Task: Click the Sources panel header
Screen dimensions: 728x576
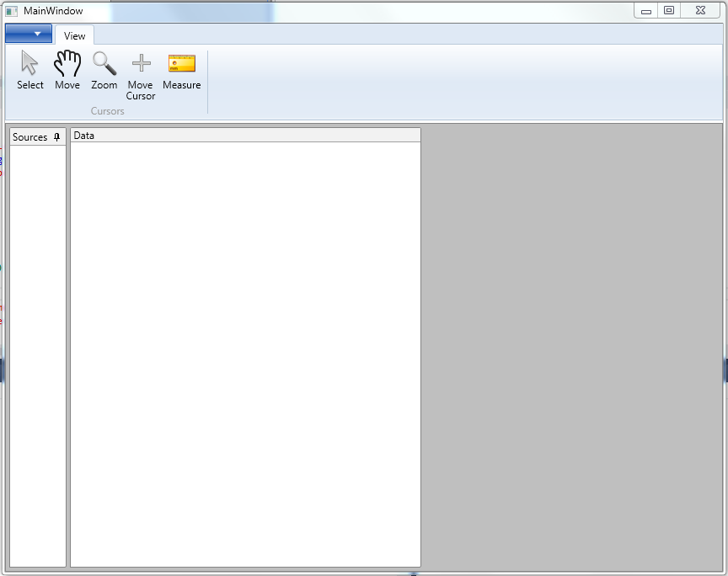Action: tap(38, 137)
